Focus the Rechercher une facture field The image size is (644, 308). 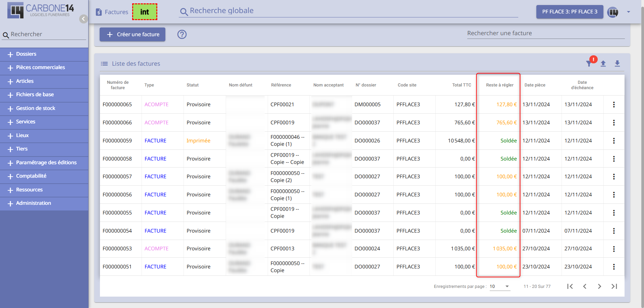(546, 33)
